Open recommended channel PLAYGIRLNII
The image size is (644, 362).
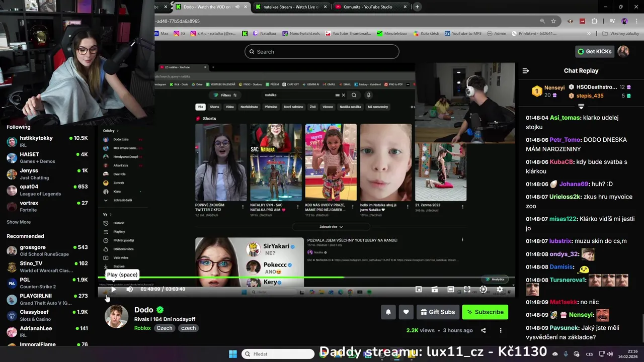48,299
